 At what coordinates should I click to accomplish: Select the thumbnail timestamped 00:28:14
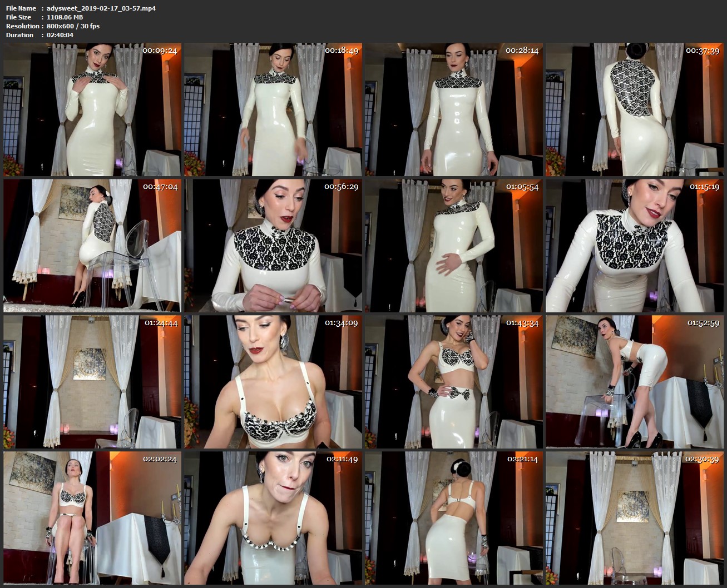454,109
